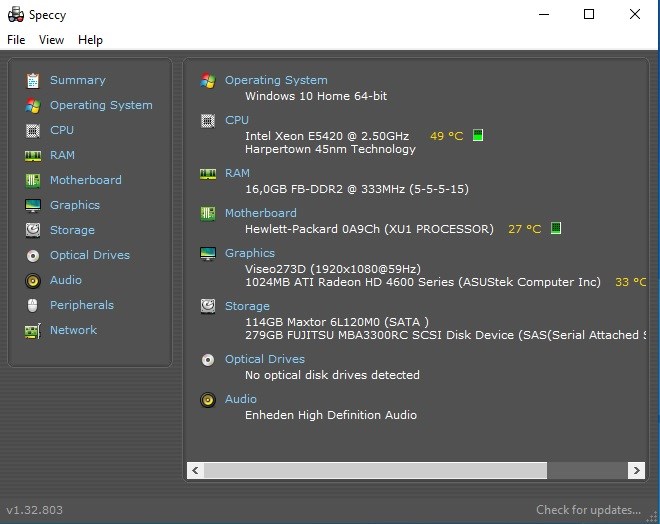The width and height of the screenshot is (660, 524).
Task: Click the RAM stick icon in sidebar
Action: [33, 156]
